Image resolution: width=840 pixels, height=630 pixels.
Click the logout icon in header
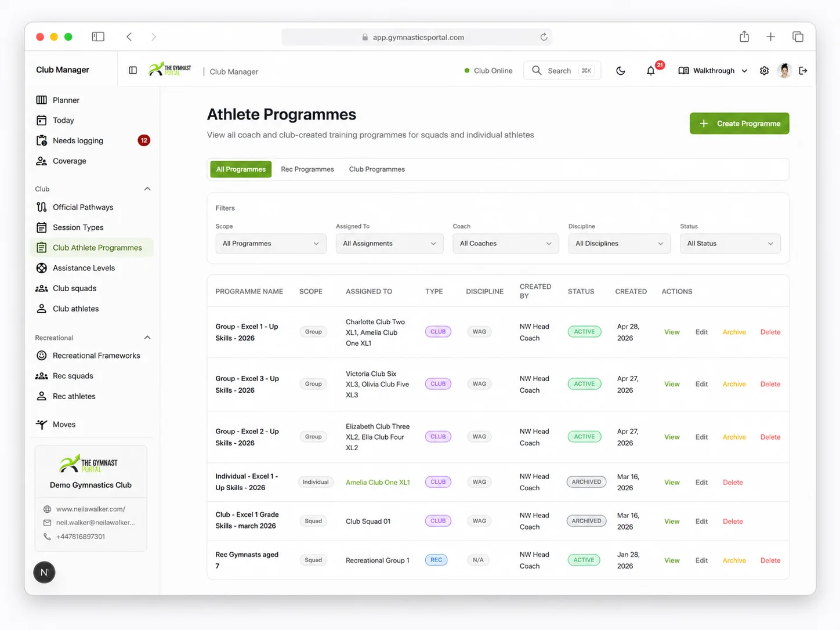(803, 71)
